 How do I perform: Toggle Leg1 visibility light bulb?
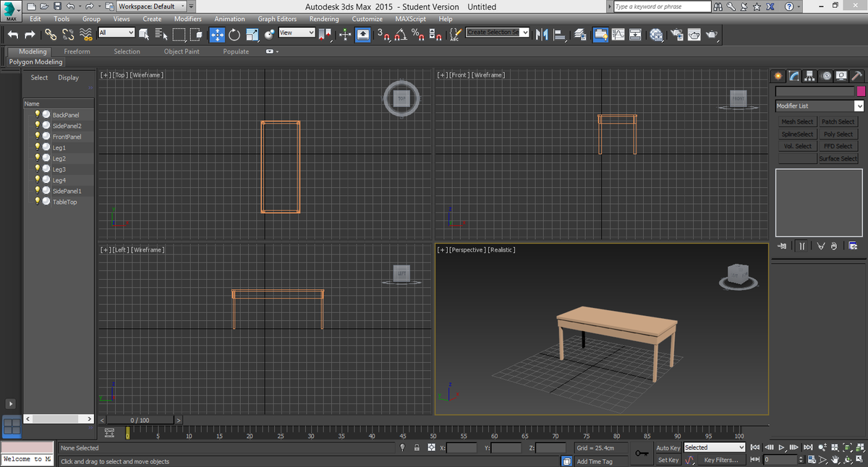click(x=38, y=147)
